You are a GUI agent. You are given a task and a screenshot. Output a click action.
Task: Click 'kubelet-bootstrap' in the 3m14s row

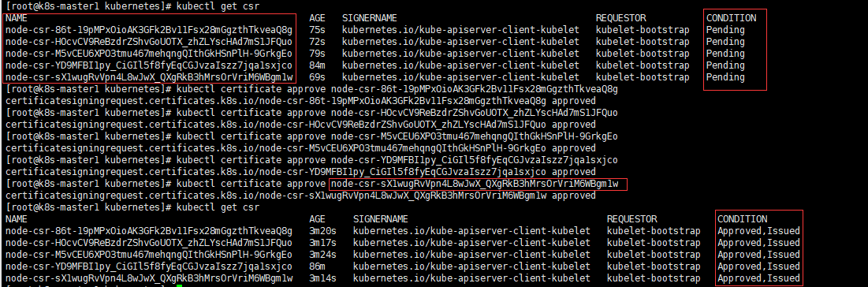[x=654, y=278]
